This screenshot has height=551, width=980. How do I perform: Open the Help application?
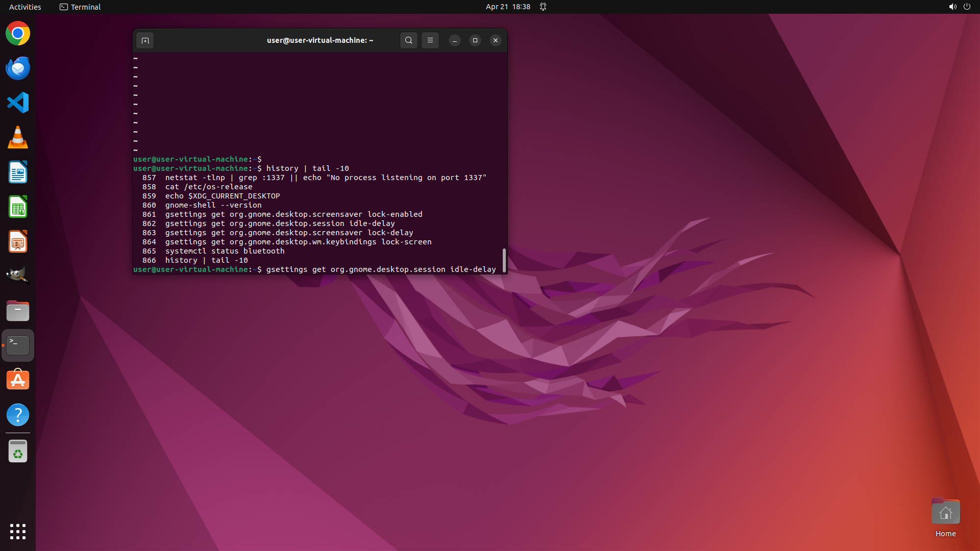click(x=18, y=415)
